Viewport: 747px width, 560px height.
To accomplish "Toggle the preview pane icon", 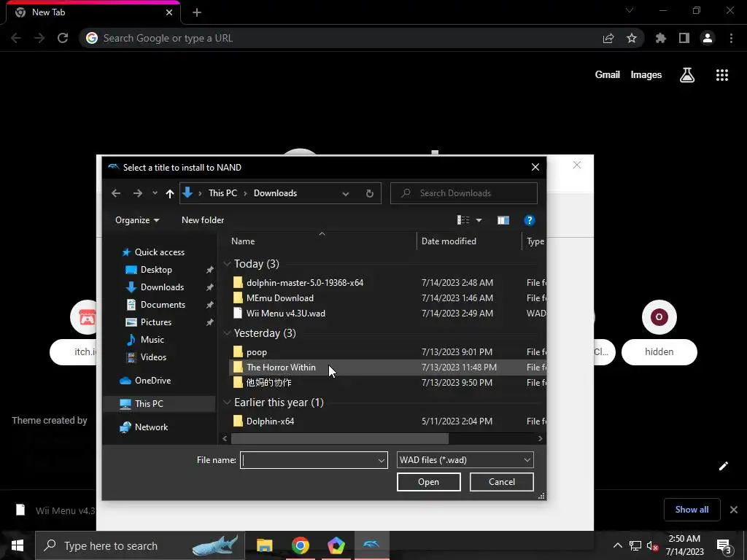I will click(x=503, y=220).
